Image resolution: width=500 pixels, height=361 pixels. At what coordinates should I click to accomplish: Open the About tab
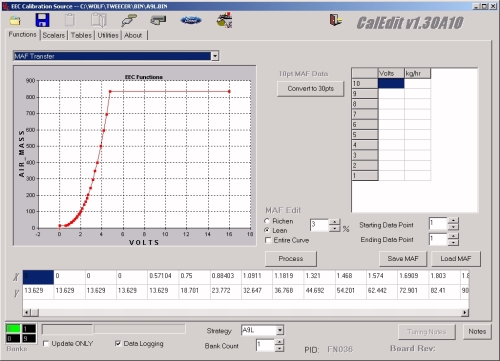tap(133, 35)
